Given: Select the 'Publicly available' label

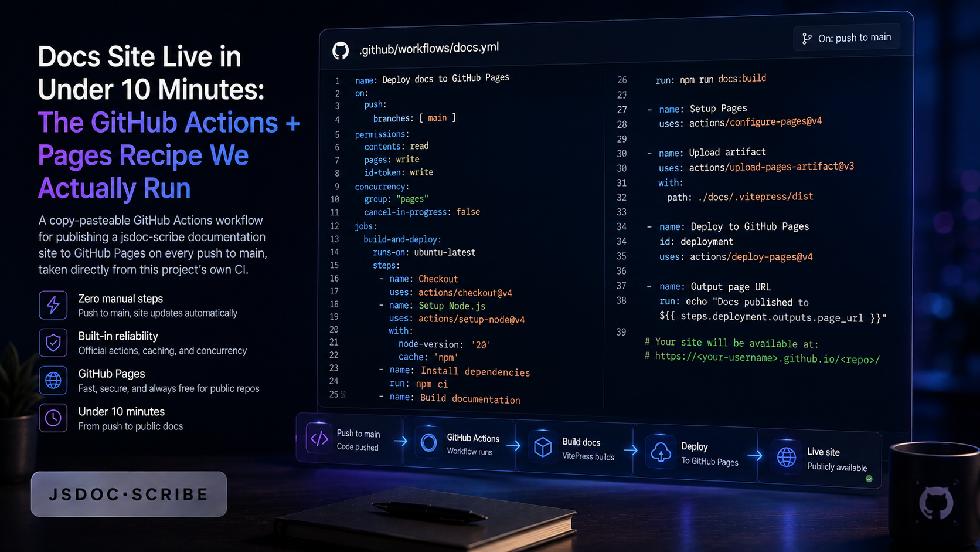Looking at the screenshot, I should pyautogui.click(x=837, y=467).
